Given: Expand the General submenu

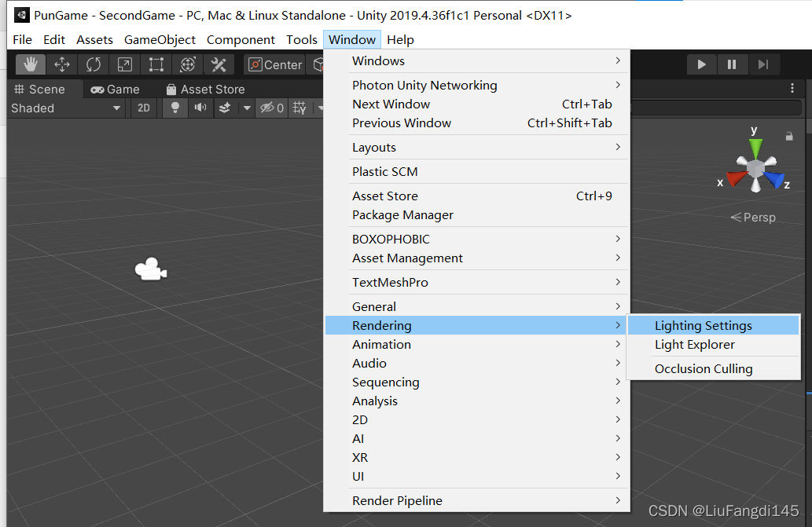Looking at the screenshot, I should coord(477,306).
